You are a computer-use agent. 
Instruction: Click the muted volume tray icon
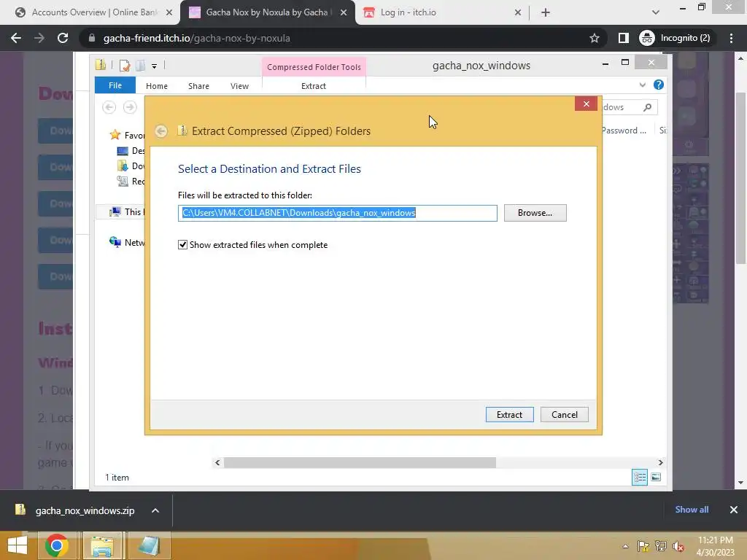(x=678, y=546)
